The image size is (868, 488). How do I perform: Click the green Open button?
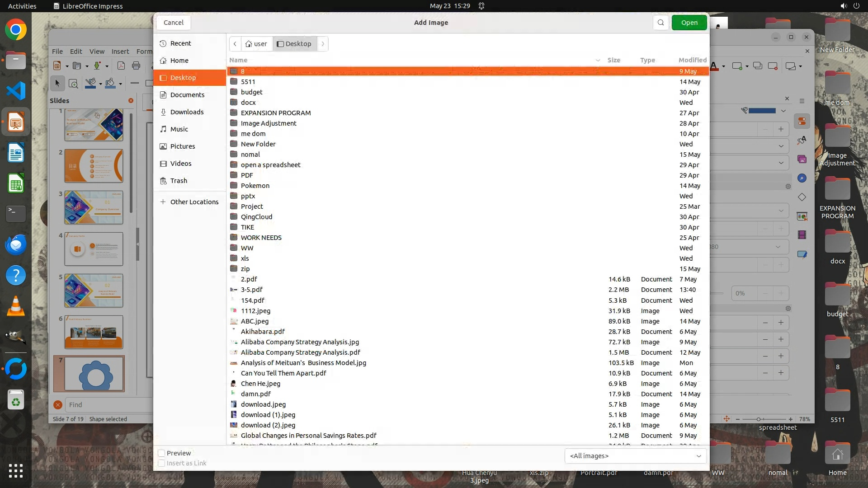pyautogui.click(x=689, y=23)
